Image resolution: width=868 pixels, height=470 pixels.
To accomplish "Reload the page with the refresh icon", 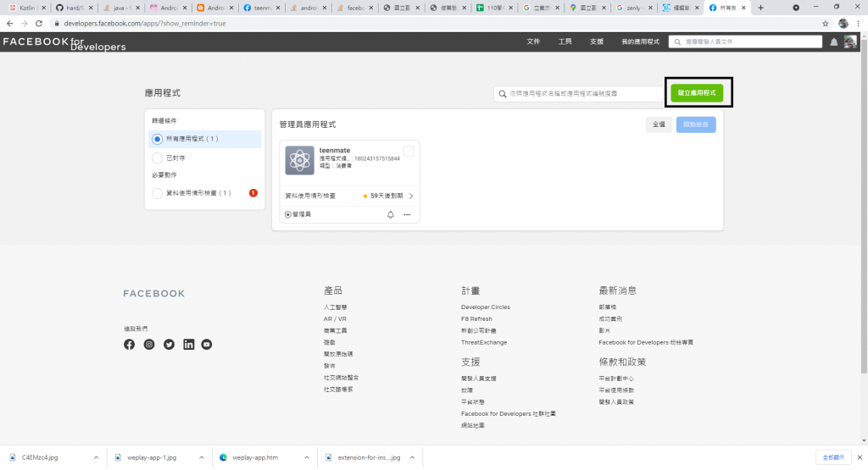I will [39, 23].
